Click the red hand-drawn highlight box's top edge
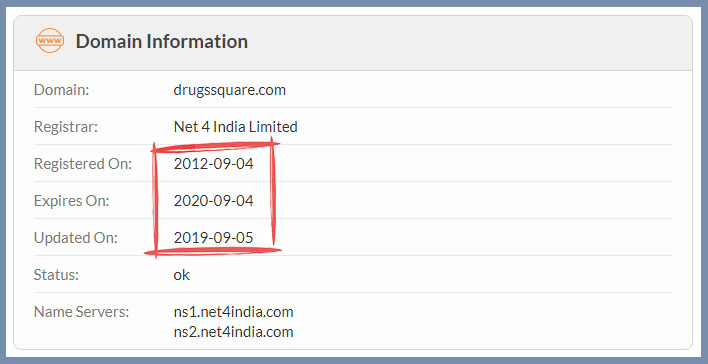This screenshot has height=364, width=708. click(x=215, y=145)
